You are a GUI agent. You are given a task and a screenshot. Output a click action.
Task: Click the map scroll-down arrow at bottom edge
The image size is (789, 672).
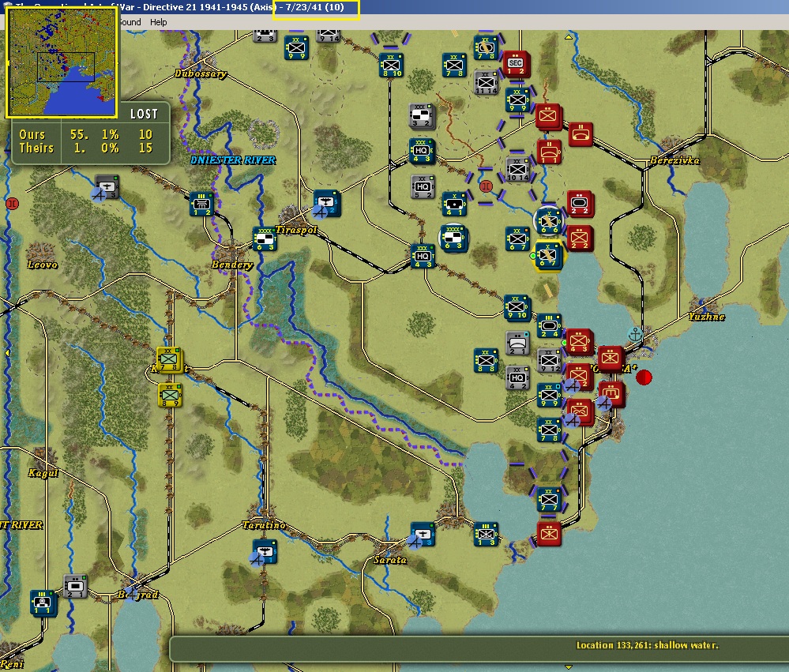tap(569, 667)
